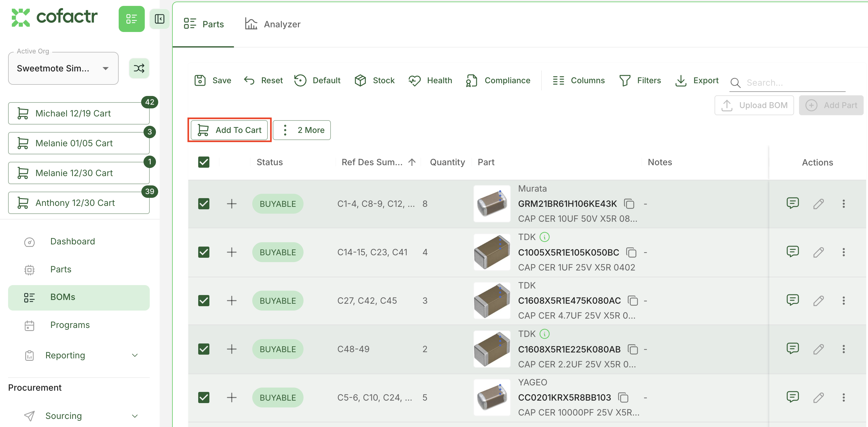868x427 pixels.
Task: Switch to Health view
Action: pyautogui.click(x=430, y=80)
